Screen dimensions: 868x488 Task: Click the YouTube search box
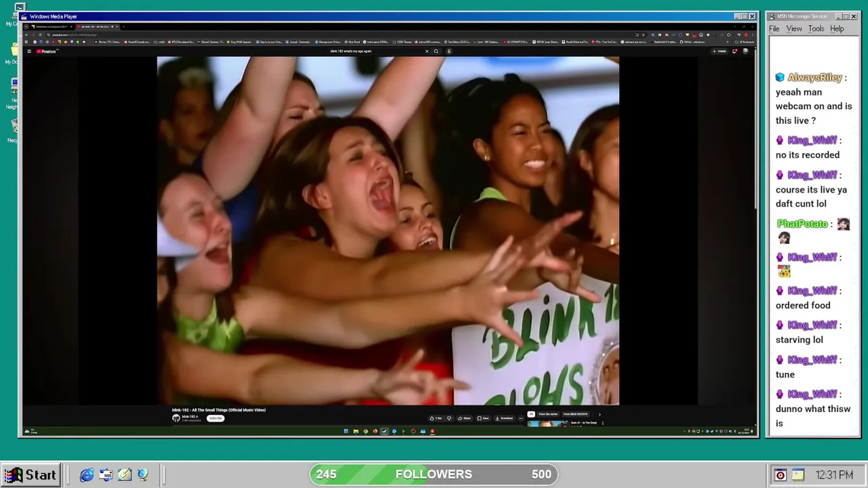coord(376,51)
